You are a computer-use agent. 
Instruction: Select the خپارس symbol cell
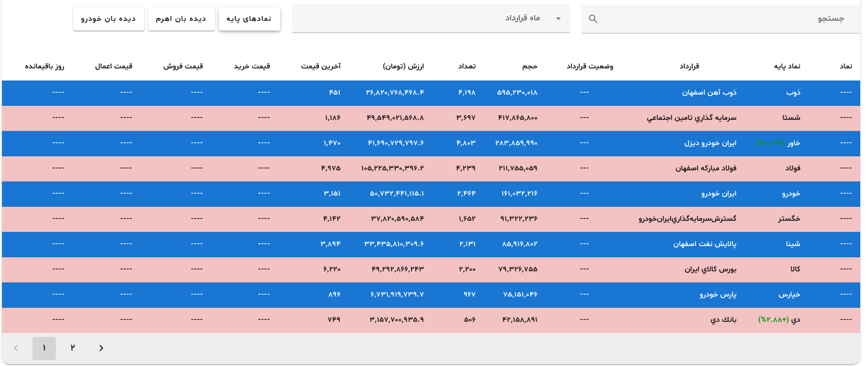tap(789, 295)
